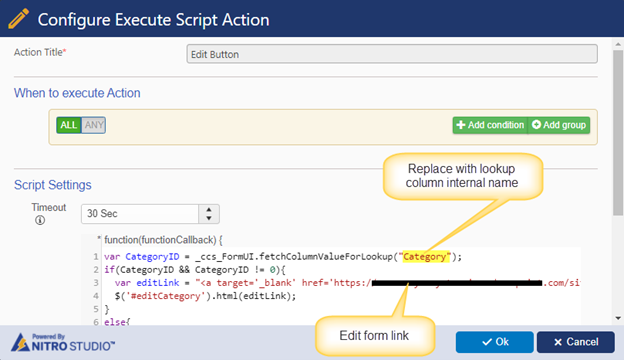Viewport: 624px width, 360px height.
Task: Click the circle-plus icon on Add group
Action: click(536, 125)
